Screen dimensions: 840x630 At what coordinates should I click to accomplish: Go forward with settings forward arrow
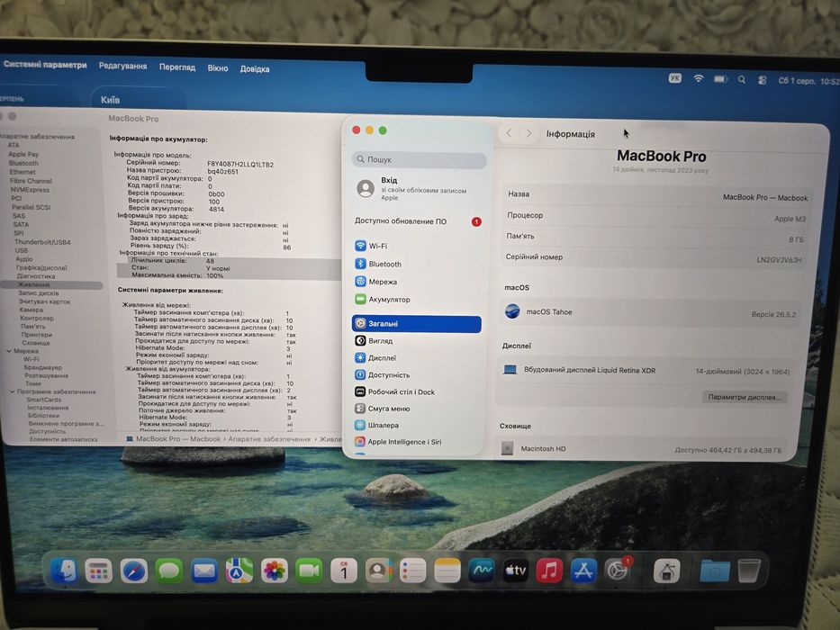(528, 133)
